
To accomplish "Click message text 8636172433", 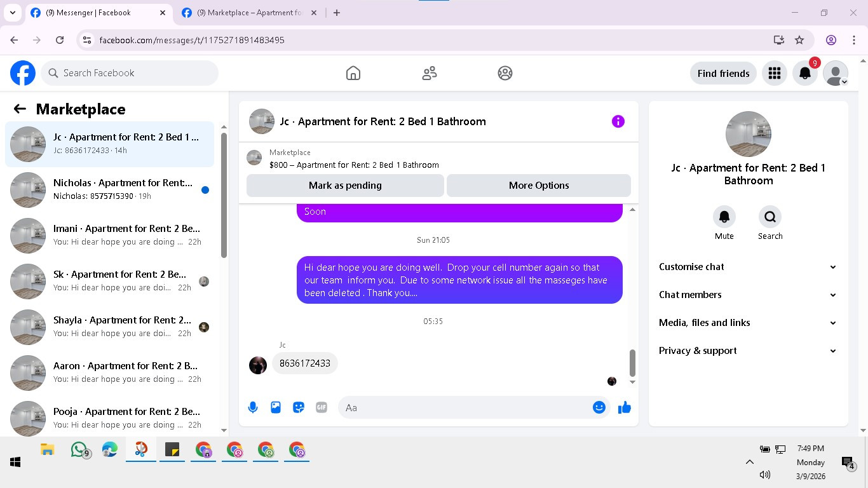I will pos(305,363).
